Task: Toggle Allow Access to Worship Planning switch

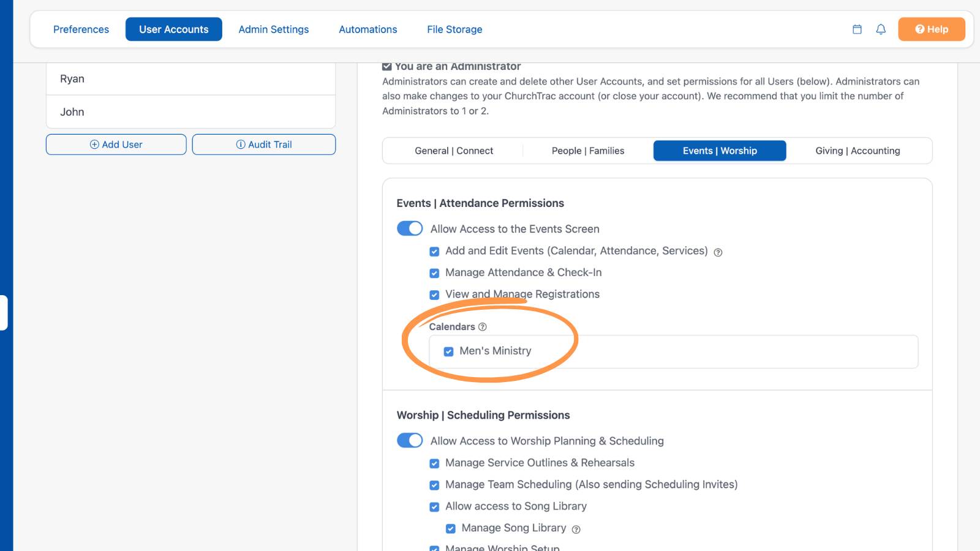Action: click(410, 440)
